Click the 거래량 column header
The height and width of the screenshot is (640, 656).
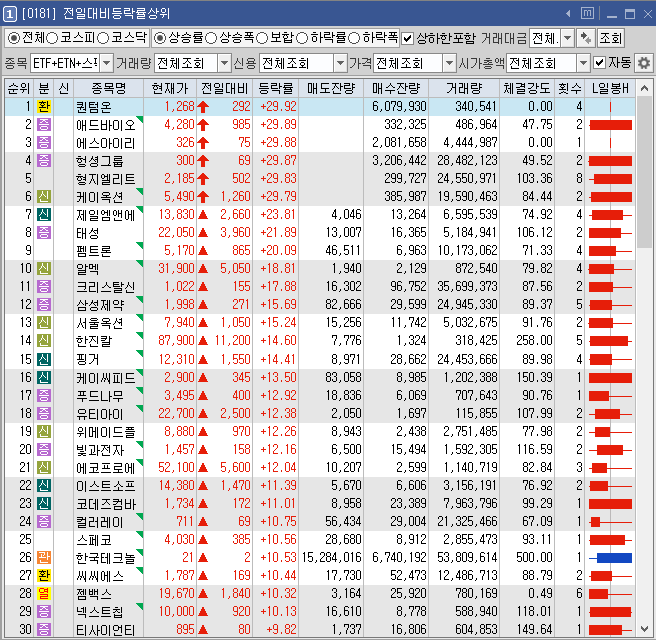(464, 88)
